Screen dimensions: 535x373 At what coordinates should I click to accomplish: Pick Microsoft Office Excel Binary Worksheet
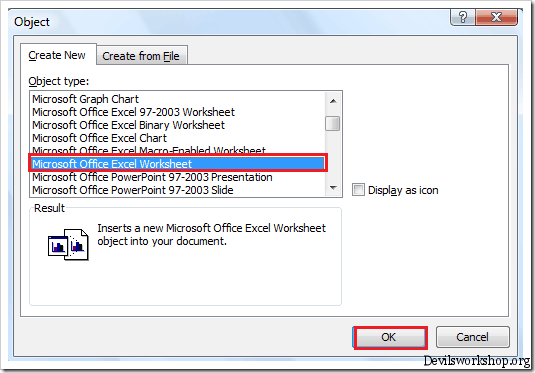point(177,125)
